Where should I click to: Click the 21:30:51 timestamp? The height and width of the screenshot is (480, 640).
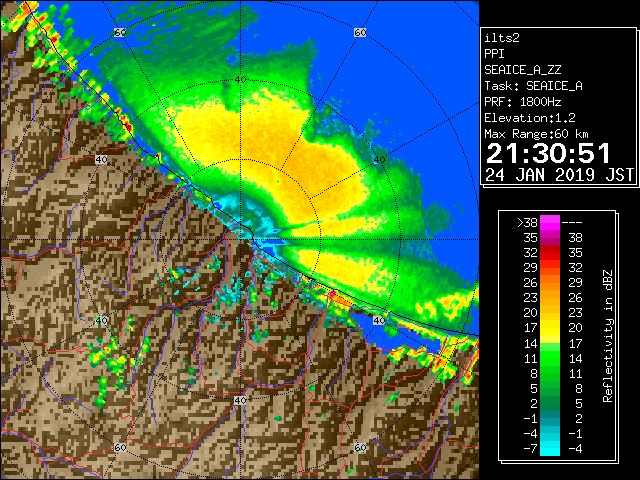pyautogui.click(x=548, y=153)
